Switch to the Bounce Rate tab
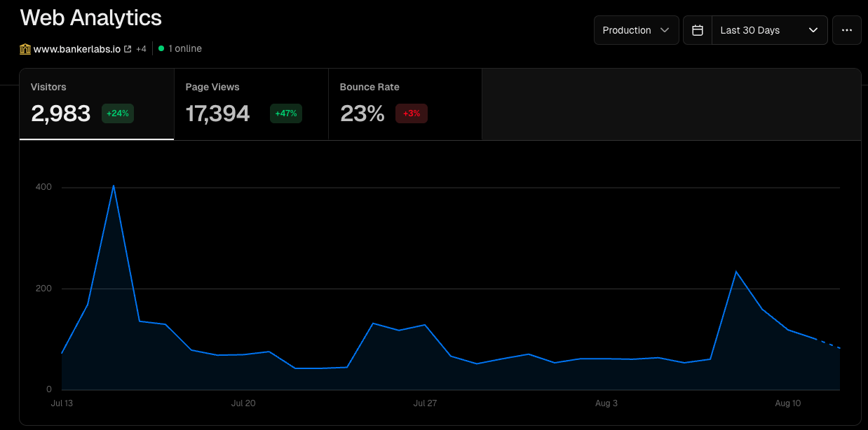 (x=405, y=104)
